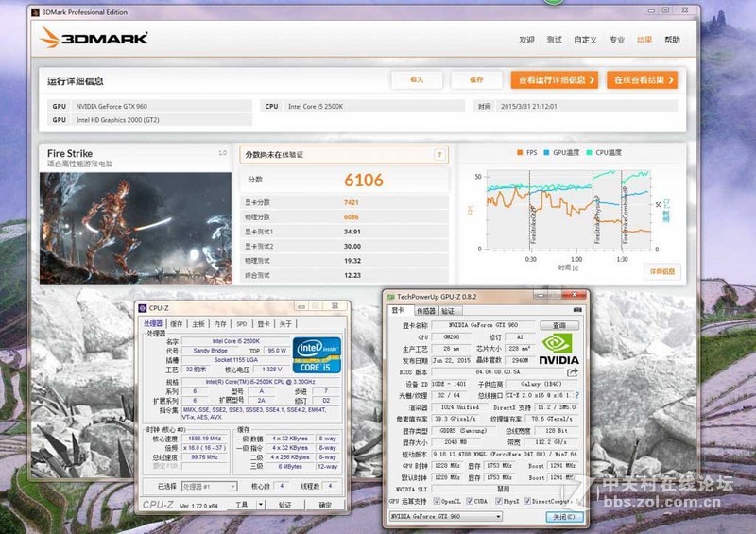Image resolution: width=756 pixels, height=534 pixels.
Task: Click the 查询 button in GPU-Z
Action: (x=558, y=326)
